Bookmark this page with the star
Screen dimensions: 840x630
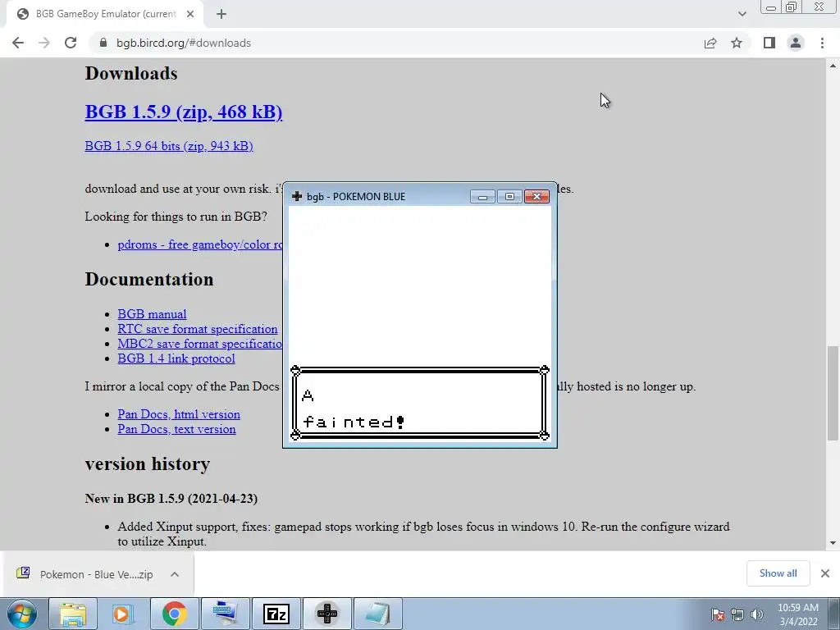pos(737,43)
